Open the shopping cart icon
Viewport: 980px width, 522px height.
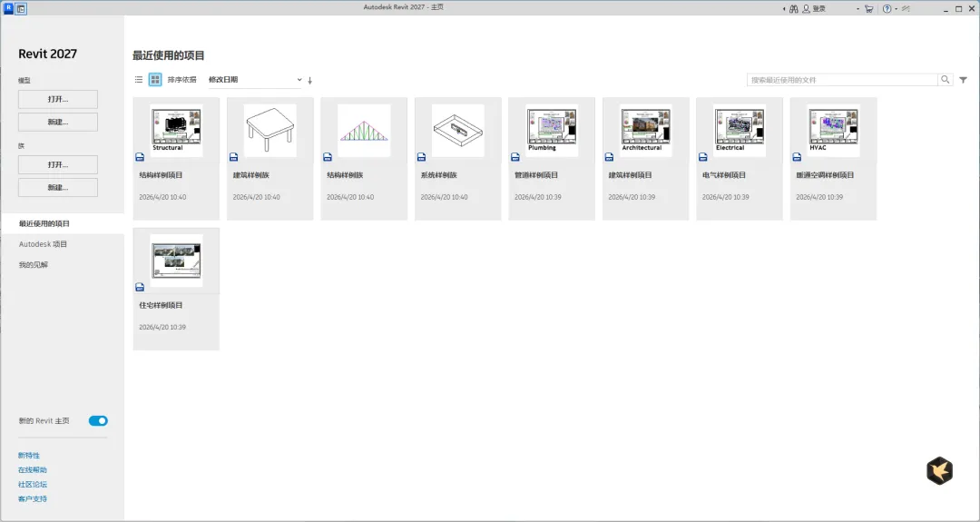pos(868,9)
